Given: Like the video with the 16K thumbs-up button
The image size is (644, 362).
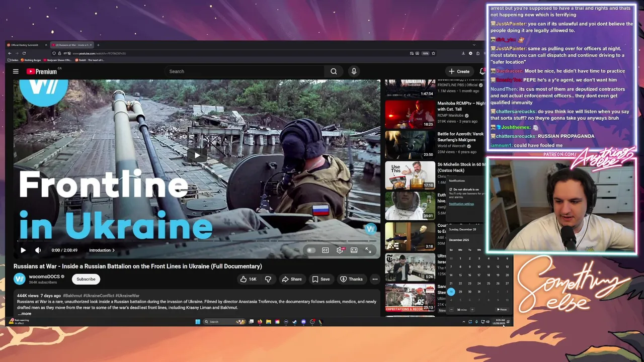Looking at the screenshot, I should pos(249,279).
